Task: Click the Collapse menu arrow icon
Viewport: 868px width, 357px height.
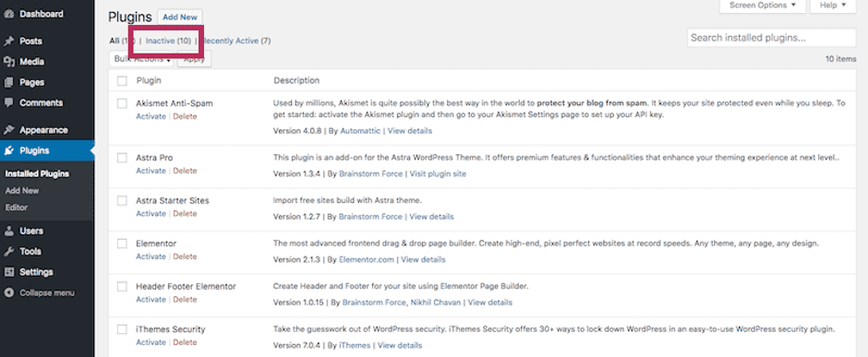Action: coord(8,293)
